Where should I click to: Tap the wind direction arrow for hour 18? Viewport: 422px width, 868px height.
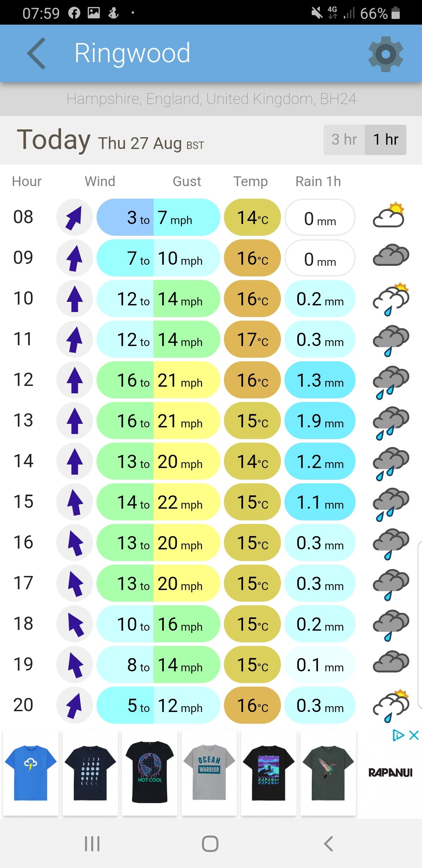tap(74, 624)
